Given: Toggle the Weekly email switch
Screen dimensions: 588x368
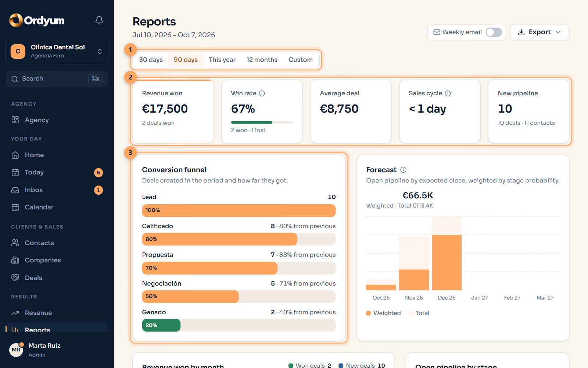Looking at the screenshot, I should 494,32.
